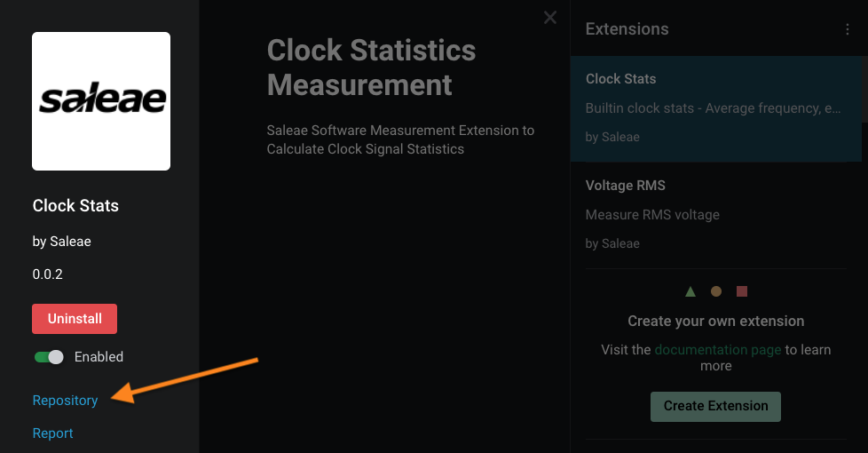Image resolution: width=868 pixels, height=453 pixels.
Task: Click the 0.0.2 version number
Action: [48, 274]
